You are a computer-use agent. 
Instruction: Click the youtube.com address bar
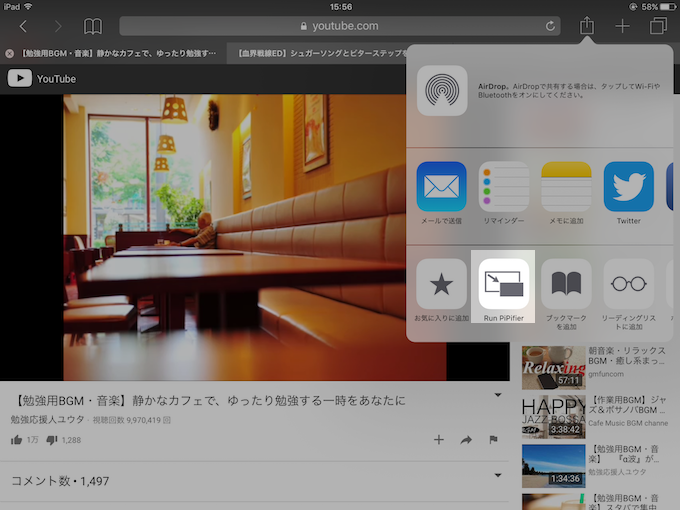(x=340, y=26)
